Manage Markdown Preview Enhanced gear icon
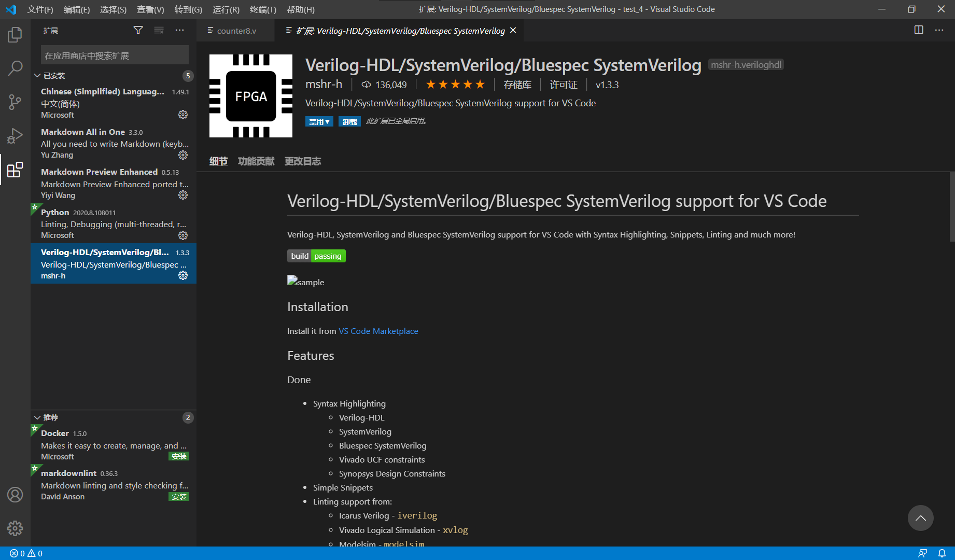 [x=183, y=195]
